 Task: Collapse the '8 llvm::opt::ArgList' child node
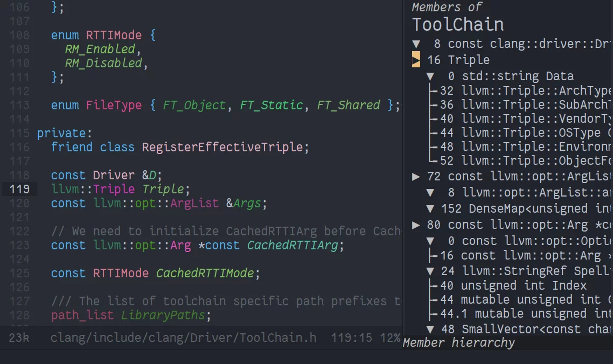(430, 193)
